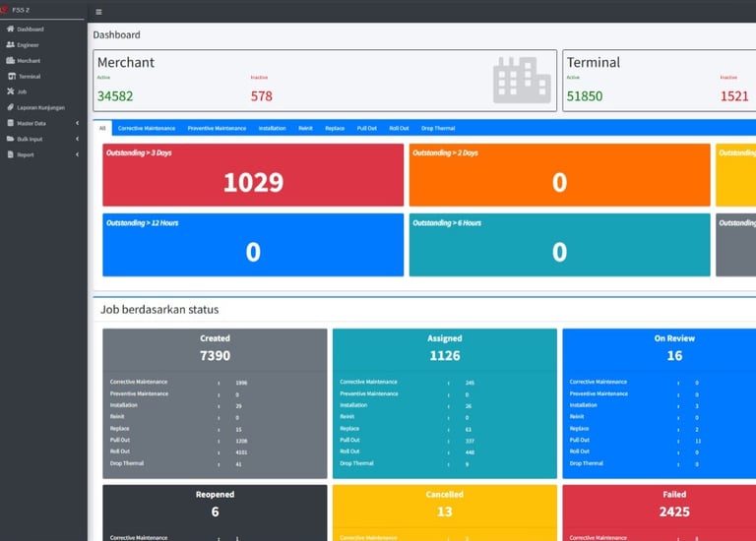Click Merchant active count 34582
The image size is (756, 541).
115,96
